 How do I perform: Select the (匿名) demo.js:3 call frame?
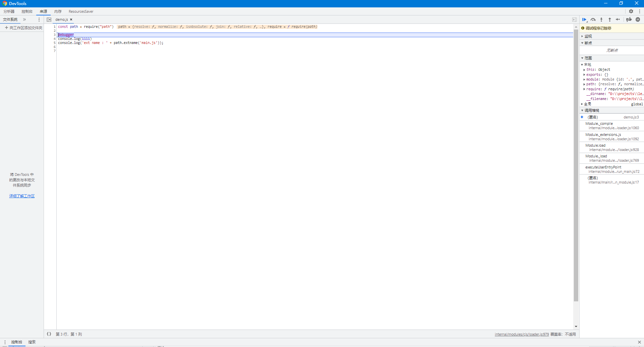click(x=611, y=117)
